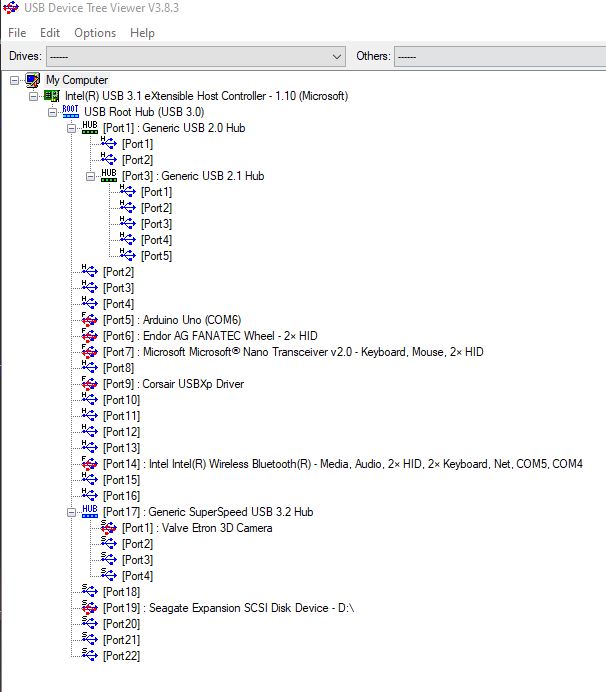606x692 pixels.
Task: Click the Arduino Uno device icon
Action: tap(90, 320)
